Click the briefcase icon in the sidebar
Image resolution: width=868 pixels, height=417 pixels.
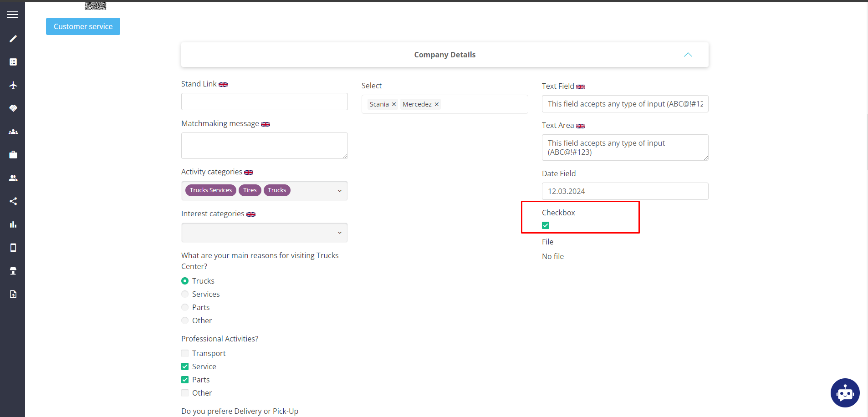pos(13,154)
